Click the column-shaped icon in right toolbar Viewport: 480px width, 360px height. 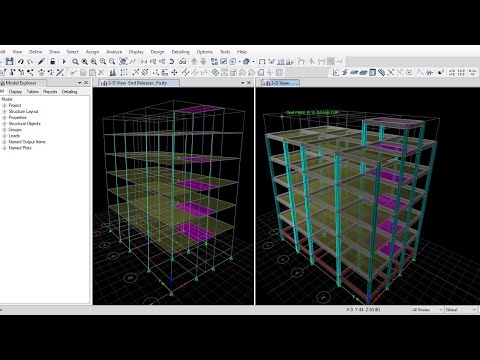click(372, 72)
